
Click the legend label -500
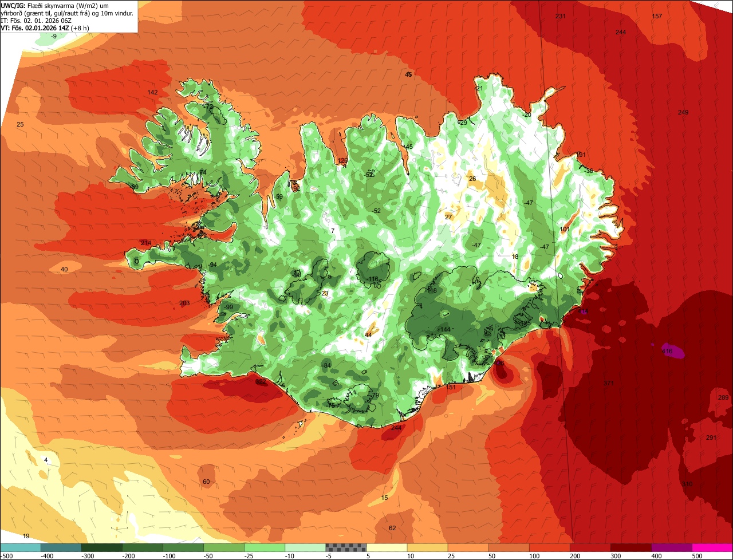6,556
